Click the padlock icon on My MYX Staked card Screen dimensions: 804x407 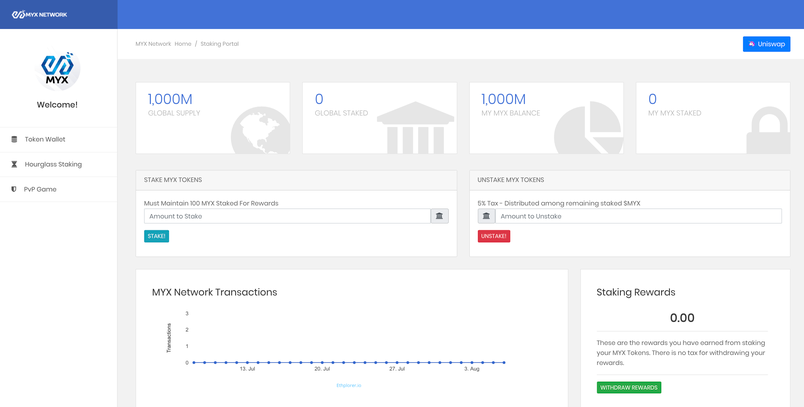coord(768,130)
